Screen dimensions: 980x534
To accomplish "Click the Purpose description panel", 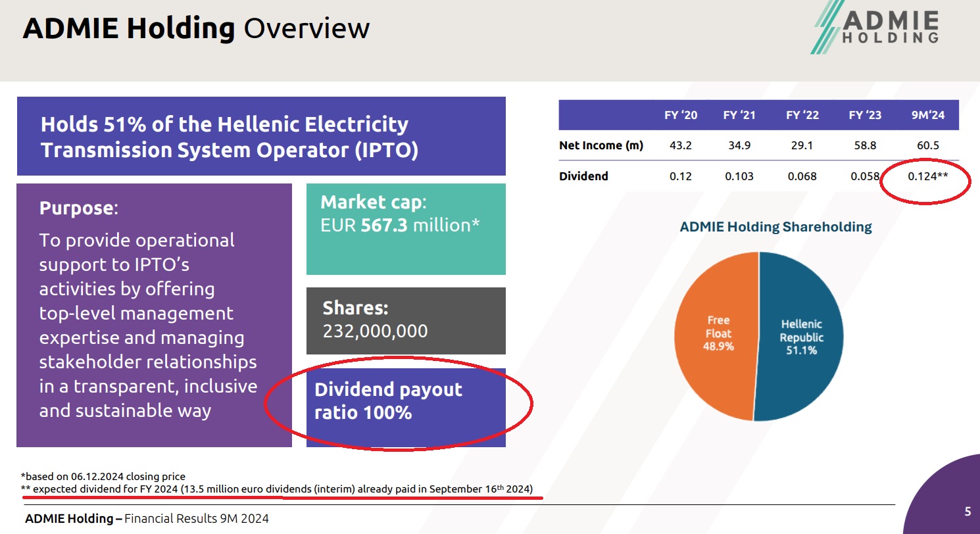I will point(154,314).
